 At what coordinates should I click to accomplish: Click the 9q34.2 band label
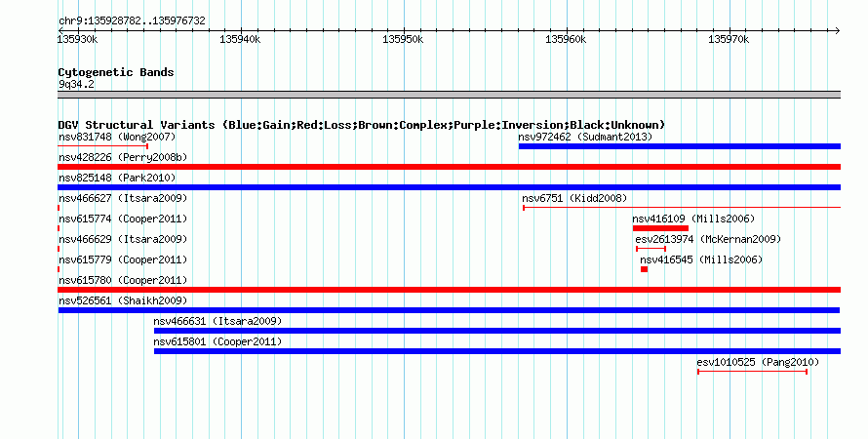point(76,85)
